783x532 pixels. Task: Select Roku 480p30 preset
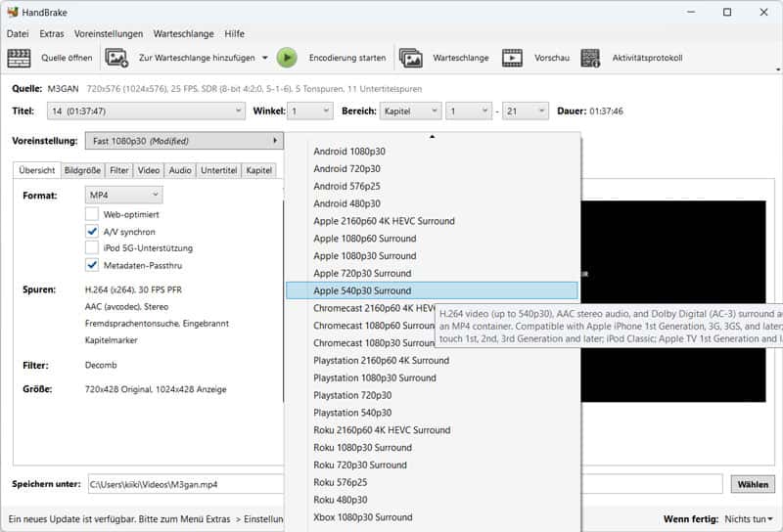(432, 500)
